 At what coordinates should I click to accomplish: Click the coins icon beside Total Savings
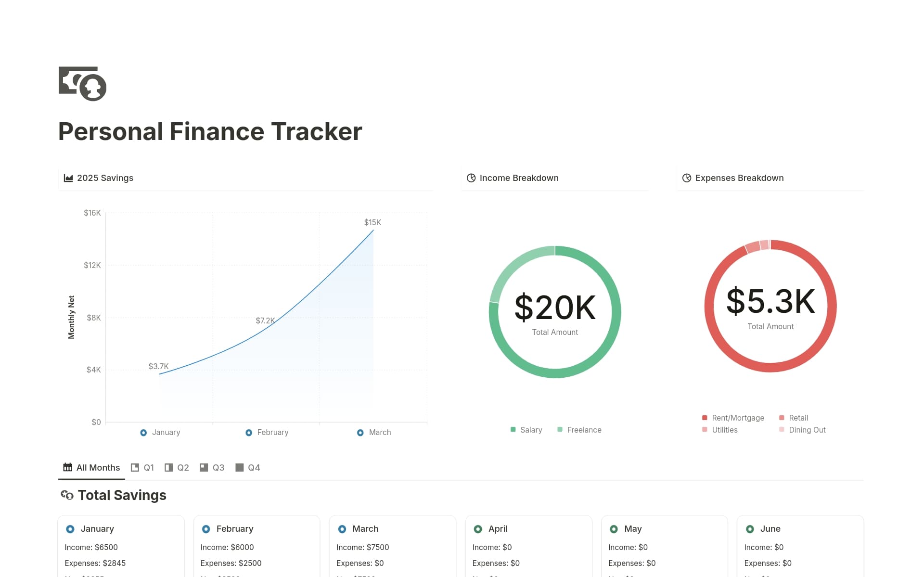[67, 495]
